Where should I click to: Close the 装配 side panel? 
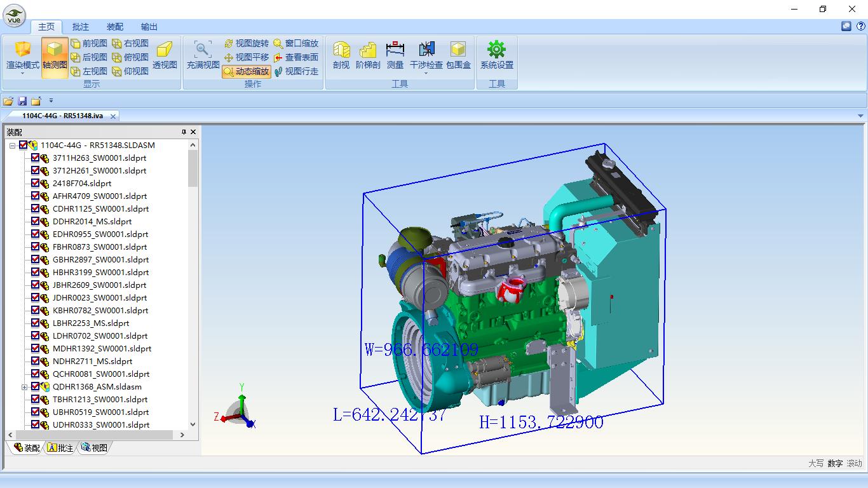193,132
